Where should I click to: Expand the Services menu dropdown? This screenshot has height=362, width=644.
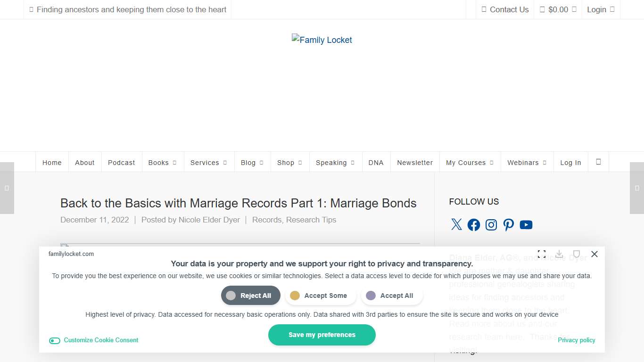(x=209, y=162)
